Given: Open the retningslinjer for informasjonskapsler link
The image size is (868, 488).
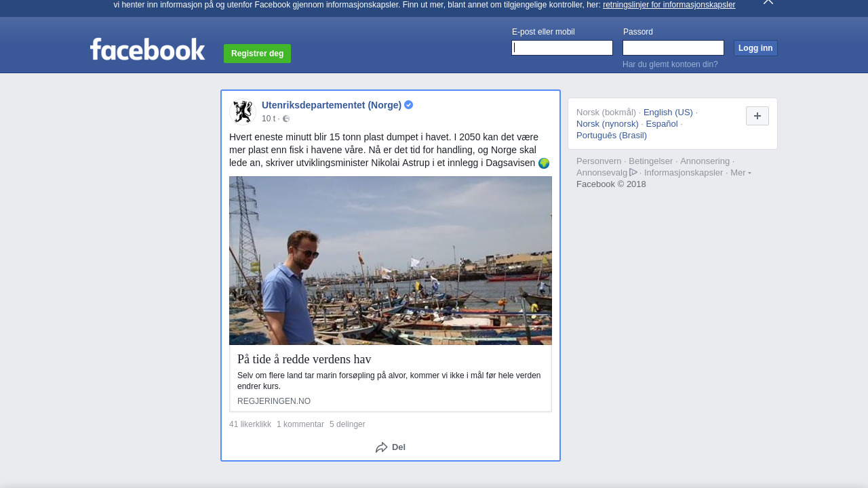Looking at the screenshot, I should coord(669,5).
